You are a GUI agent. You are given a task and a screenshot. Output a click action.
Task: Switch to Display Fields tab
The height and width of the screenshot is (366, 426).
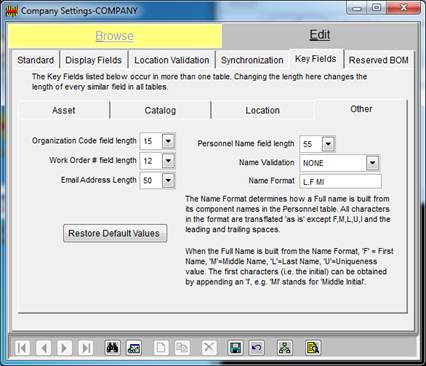(x=93, y=60)
